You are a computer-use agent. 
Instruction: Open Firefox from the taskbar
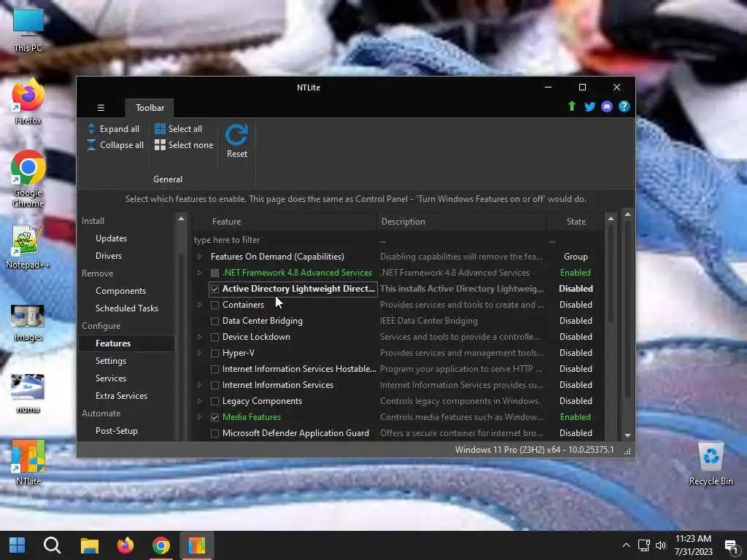[125, 545]
